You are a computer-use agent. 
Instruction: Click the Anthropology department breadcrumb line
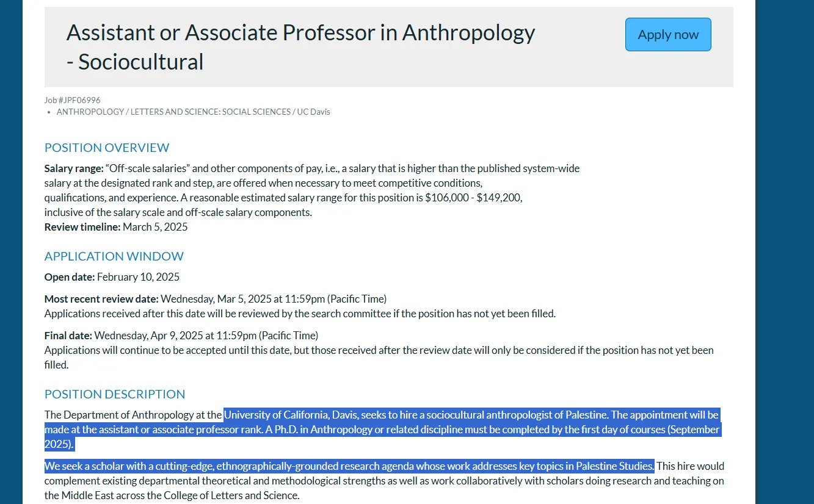click(x=193, y=112)
